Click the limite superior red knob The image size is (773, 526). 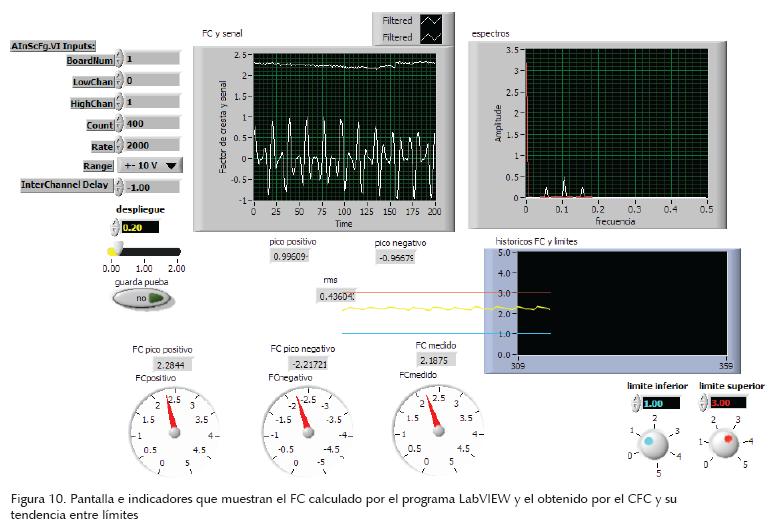(x=727, y=440)
